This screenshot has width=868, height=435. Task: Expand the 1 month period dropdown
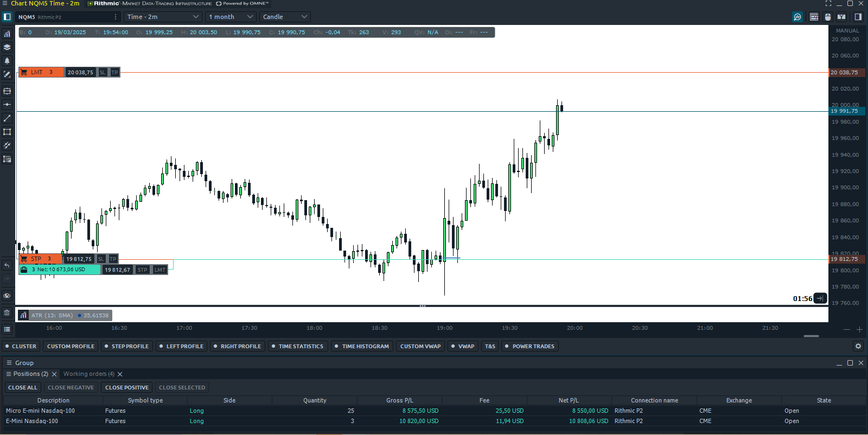231,17
